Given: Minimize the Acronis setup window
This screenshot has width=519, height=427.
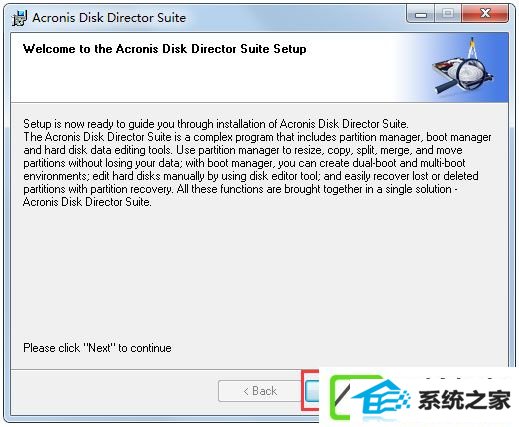Looking at the screenshot, I should (421, 14).
